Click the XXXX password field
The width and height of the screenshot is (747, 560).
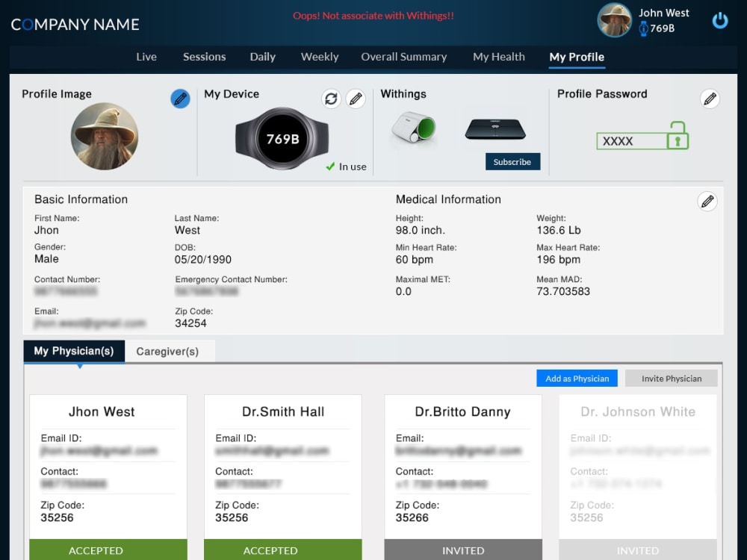pos(632,141)
